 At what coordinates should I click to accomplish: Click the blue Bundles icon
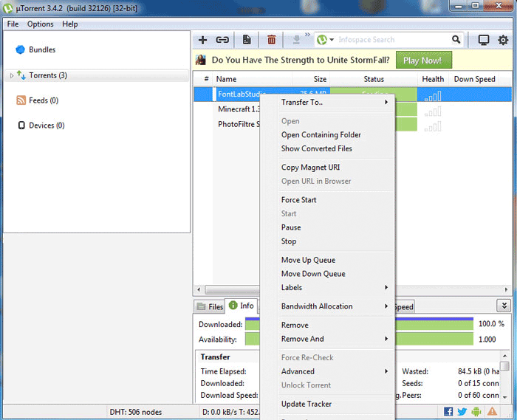point(20,49)
